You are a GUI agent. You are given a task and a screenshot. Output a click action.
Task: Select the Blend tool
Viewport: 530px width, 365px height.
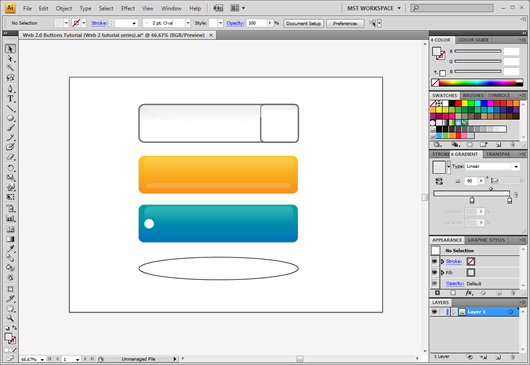pos(10,258)
